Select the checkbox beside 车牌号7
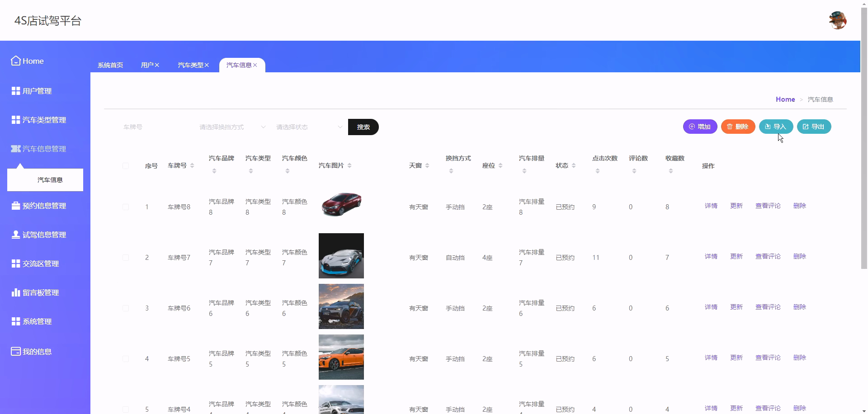The image size is (868, 414). tap(126, 258)
